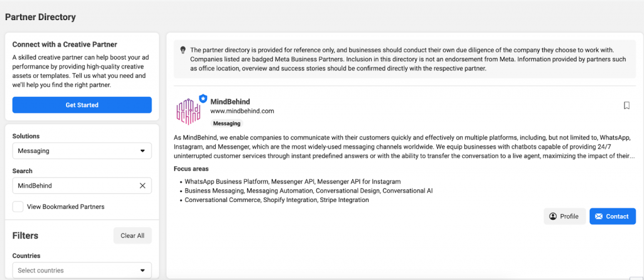Click the lightbulb info icon
The image size is (644, 280).
point(182,50)
